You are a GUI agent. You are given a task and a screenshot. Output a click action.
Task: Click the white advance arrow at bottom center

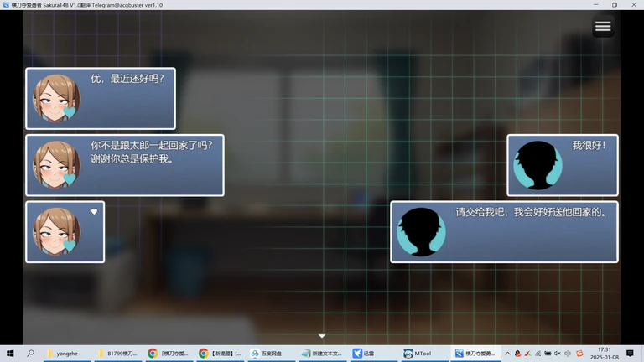(322, 336)
